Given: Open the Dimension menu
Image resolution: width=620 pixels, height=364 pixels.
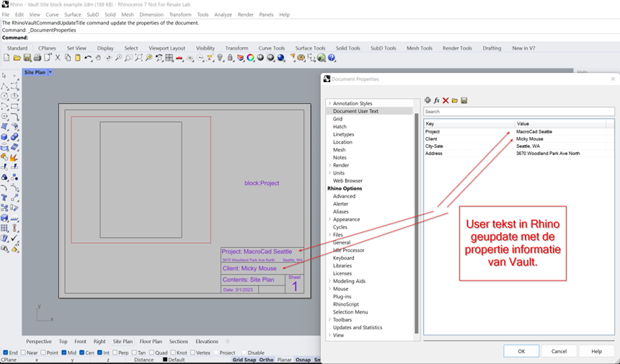Looking at the screenshot, I should click(x=151, y=14).
